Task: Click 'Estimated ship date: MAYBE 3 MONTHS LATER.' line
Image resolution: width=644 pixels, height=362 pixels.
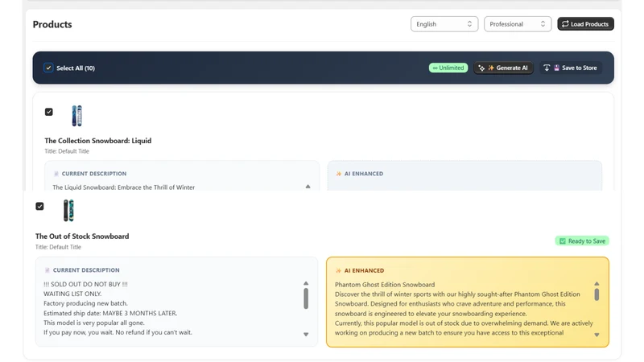Action: coord(110,313)
